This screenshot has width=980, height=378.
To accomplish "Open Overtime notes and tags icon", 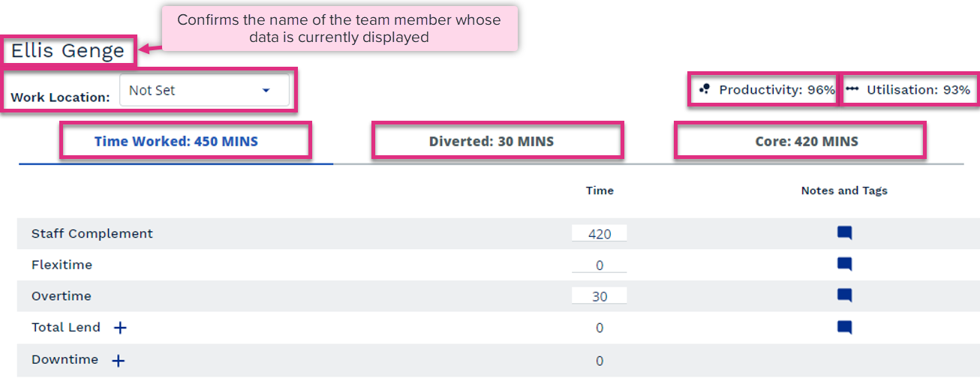I will tap(844, 296).
